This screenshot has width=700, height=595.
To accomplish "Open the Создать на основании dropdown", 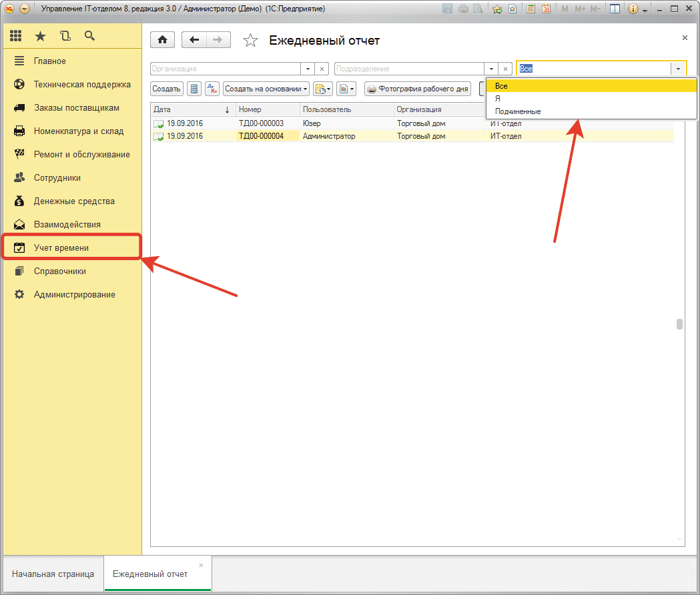I will [266, 89].
